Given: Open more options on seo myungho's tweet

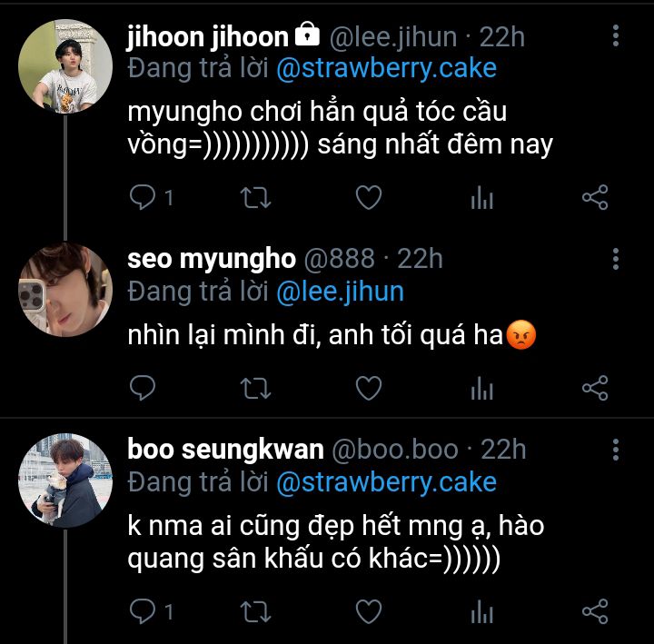Looking at the screenshot, I should tap(616, 260).
